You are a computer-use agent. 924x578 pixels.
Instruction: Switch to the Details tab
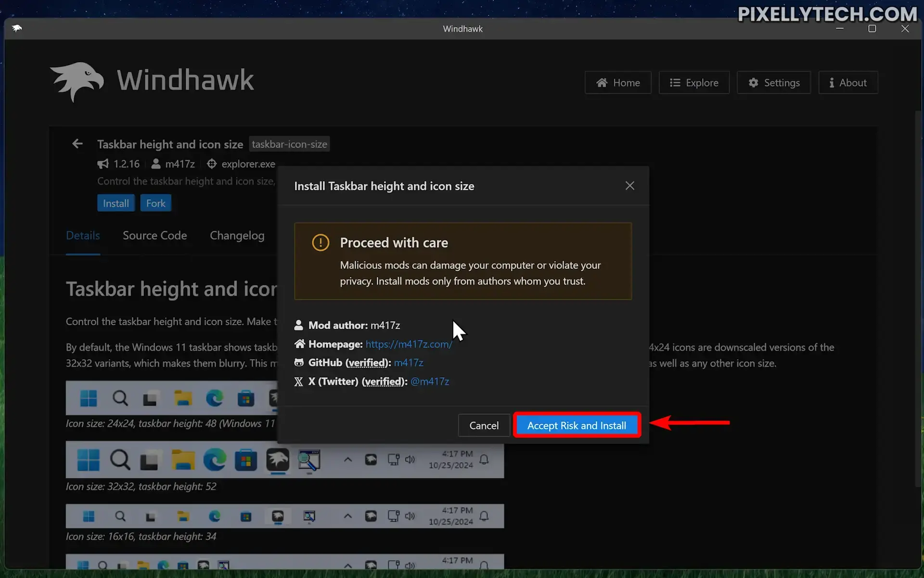(83, 236)
